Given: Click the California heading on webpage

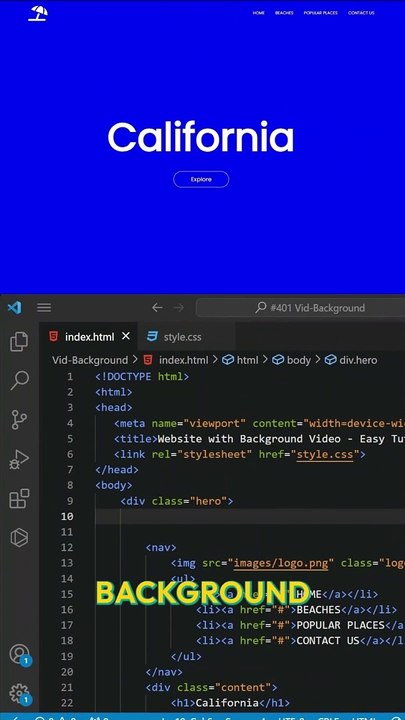Looking at the screenshot, I should point(201,137).
